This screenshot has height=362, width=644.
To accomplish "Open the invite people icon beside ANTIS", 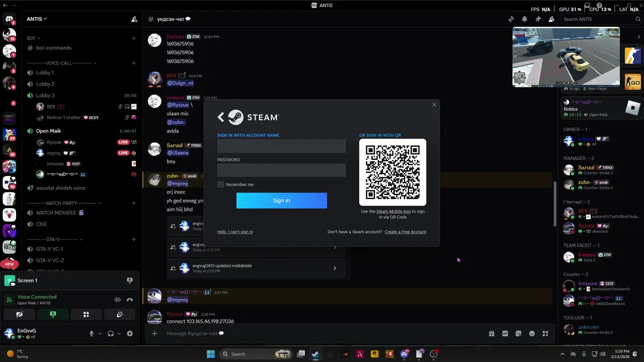I will pyautogui.click(x=134, y=19).
